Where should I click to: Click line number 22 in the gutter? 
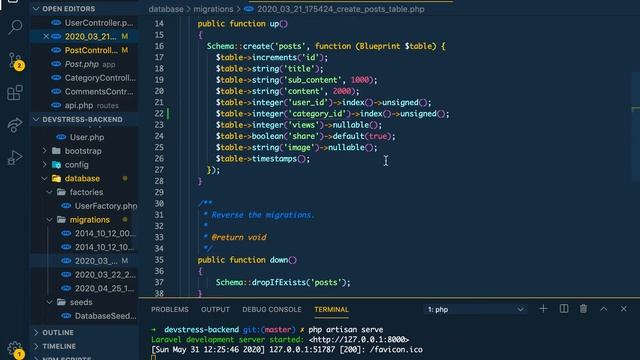click(159, 113)
